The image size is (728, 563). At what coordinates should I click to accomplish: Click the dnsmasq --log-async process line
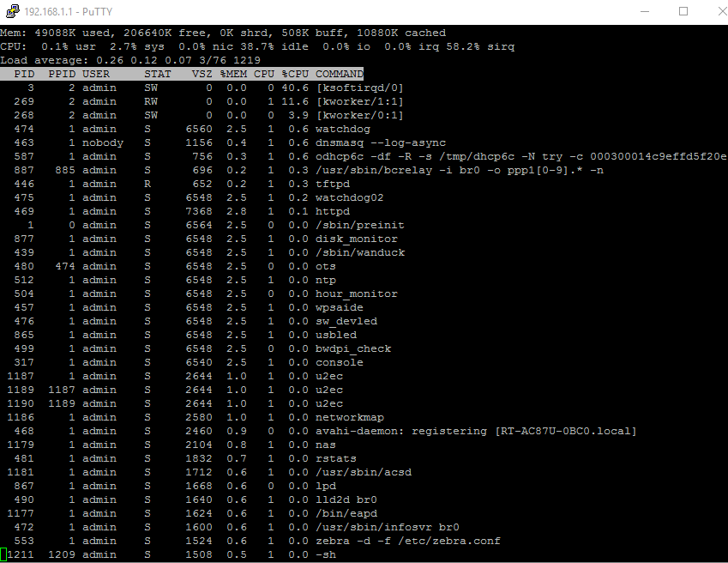[x=223, y=142]
